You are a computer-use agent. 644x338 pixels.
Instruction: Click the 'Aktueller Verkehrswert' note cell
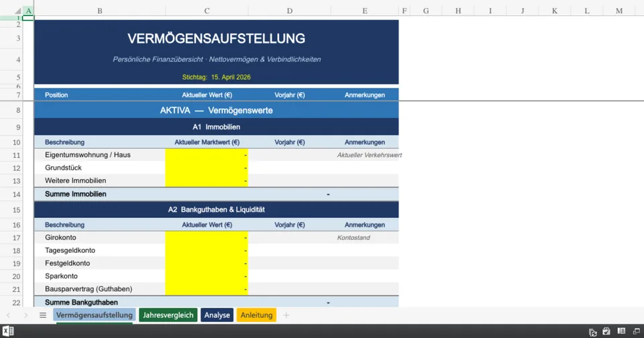pos(365,155)
